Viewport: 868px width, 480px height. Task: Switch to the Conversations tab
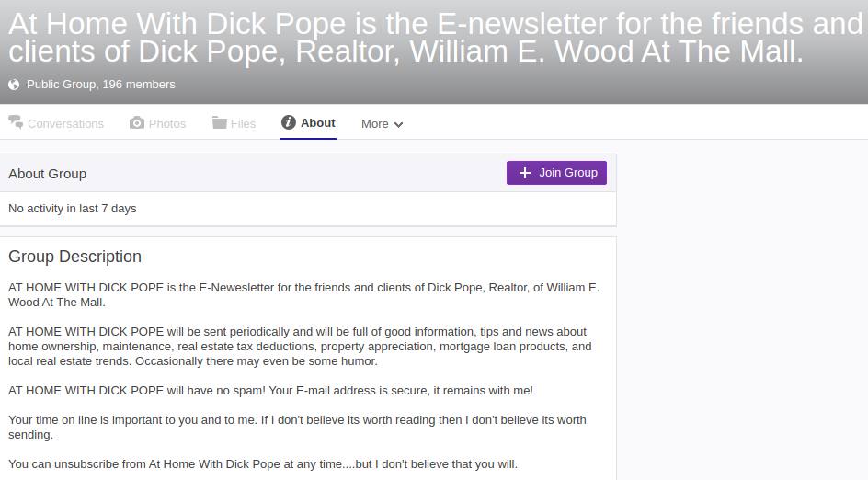tap(65, 123)
